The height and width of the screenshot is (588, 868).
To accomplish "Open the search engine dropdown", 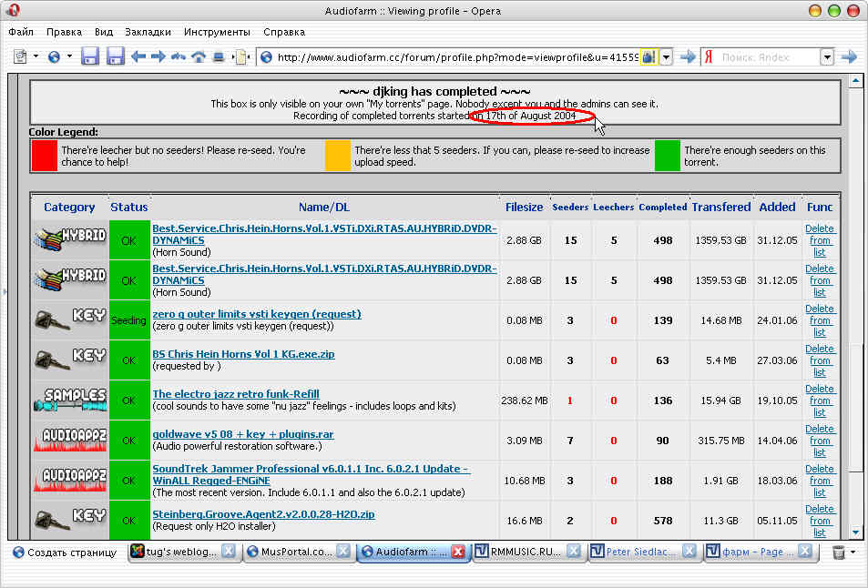I will pos(827,57).
